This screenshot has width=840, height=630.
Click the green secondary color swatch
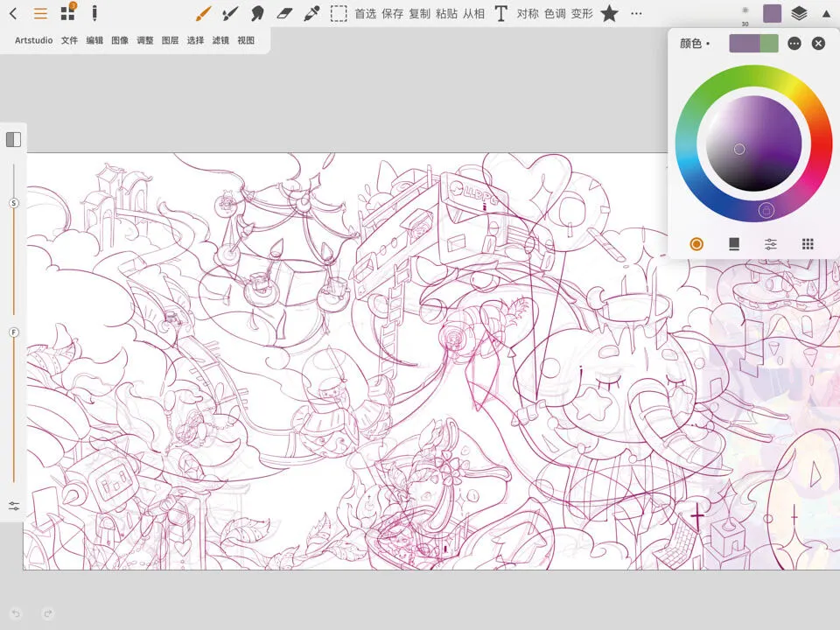point(769,43)
